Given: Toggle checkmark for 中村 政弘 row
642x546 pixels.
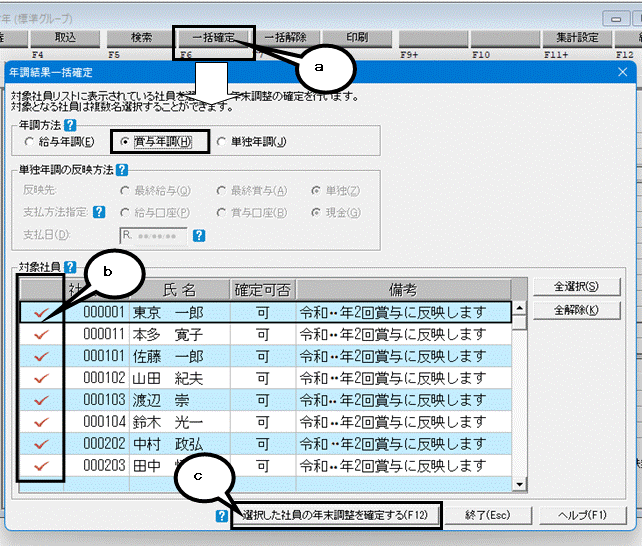Looking at the screenshot, I should [x=41, y=444].
